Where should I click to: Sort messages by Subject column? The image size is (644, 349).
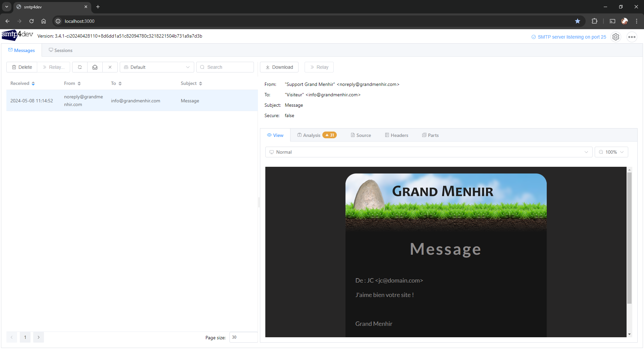(x=191, y=83)
